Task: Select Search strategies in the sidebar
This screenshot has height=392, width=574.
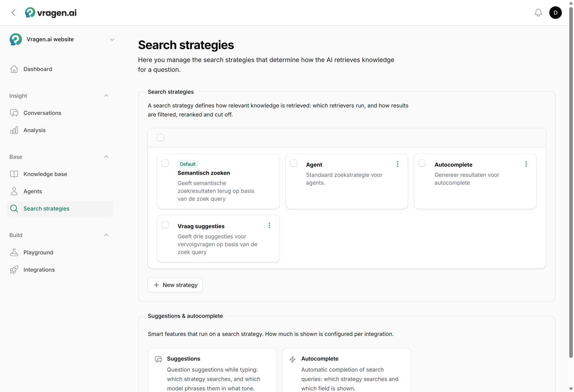Action: point(60,208)
